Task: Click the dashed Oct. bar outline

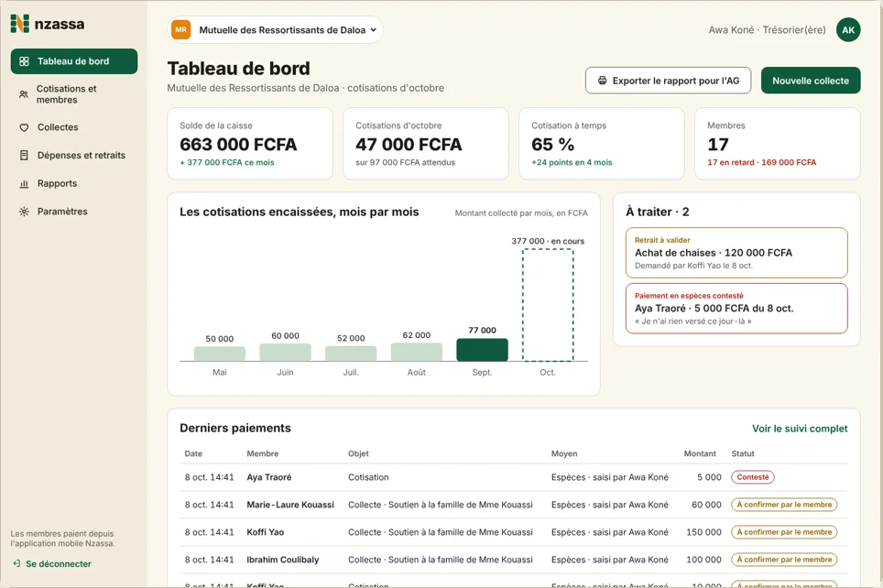Action: [x=548, y=305]
